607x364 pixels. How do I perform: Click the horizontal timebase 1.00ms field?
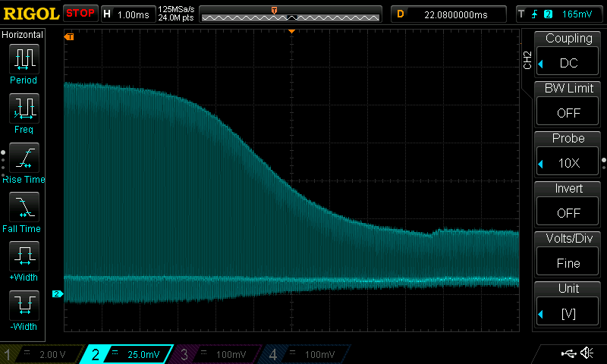126,14
